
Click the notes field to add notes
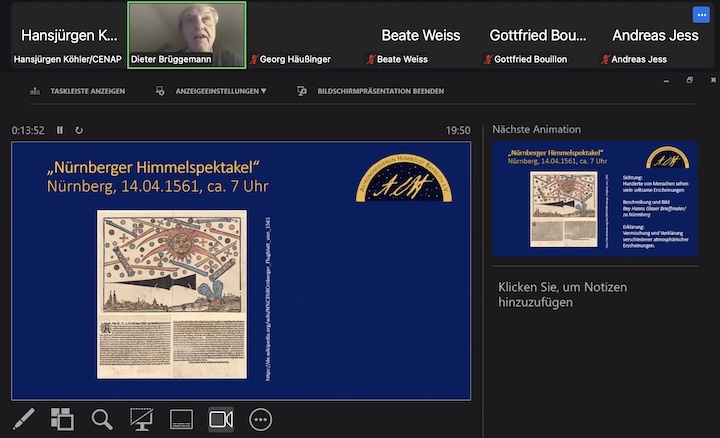(x=594, y=294)
